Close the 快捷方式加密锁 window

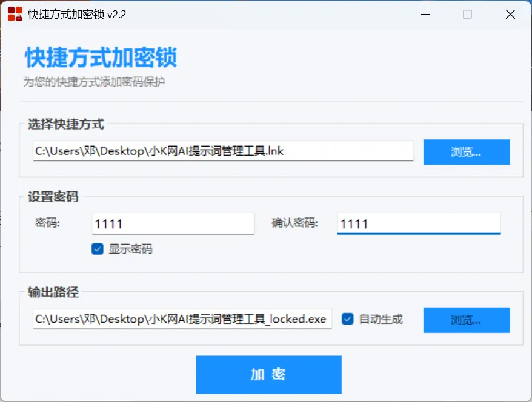point(510,15)
